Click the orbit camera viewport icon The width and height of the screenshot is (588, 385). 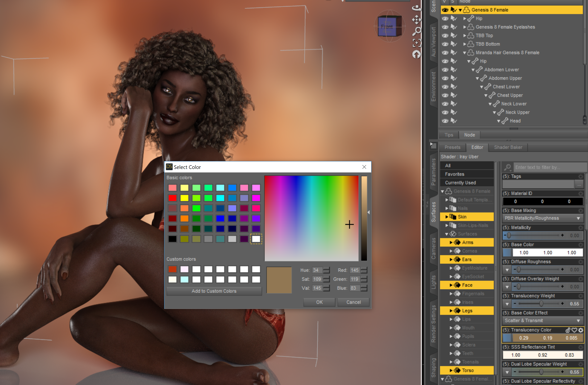pos(417,8)
